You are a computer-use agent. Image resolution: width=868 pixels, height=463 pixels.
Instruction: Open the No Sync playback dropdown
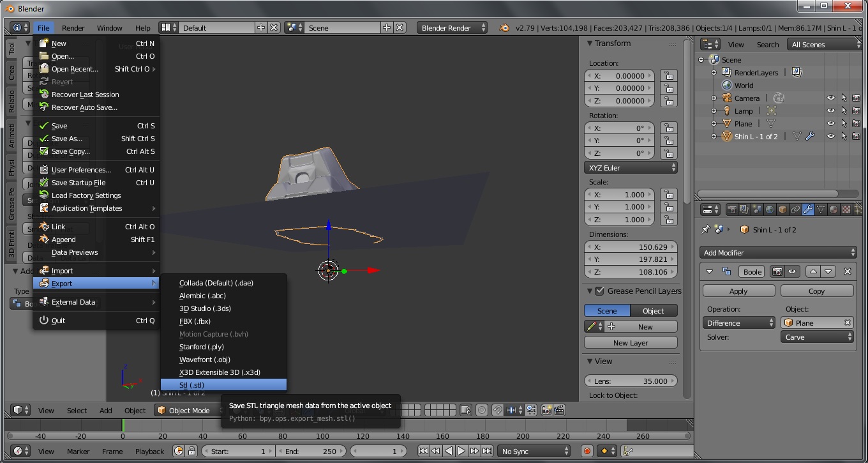pos(534,451)
